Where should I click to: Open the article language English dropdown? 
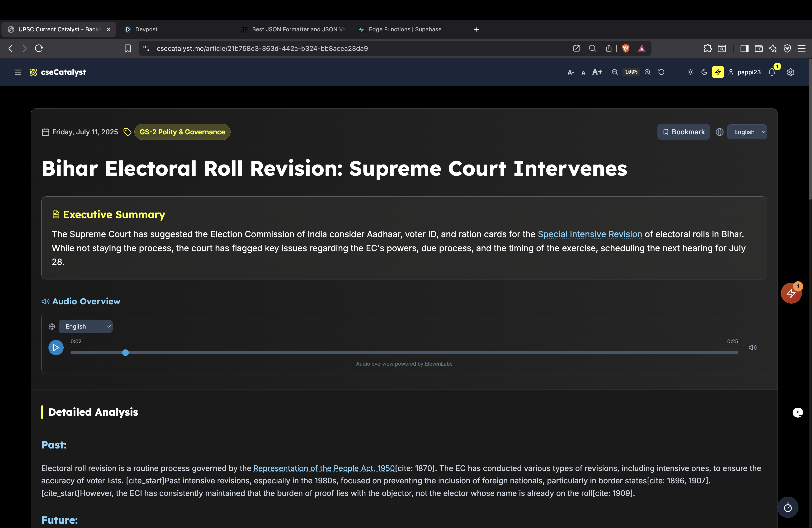(747, 132)
